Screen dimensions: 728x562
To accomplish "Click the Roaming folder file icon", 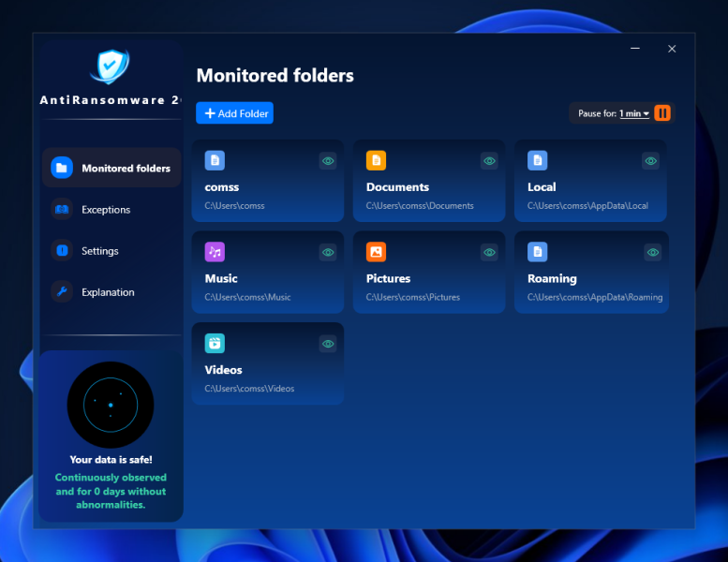I will [x=537, y=252].
